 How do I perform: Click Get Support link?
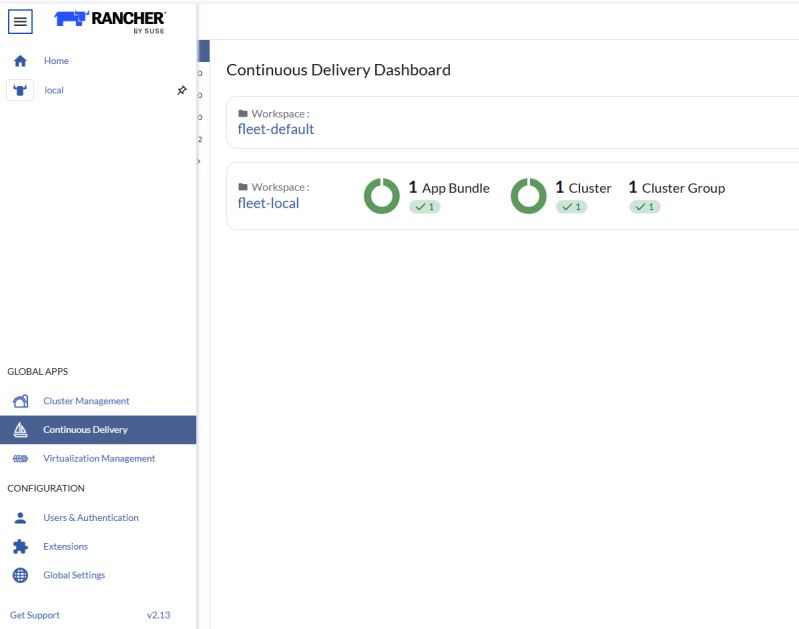(35, 615)
